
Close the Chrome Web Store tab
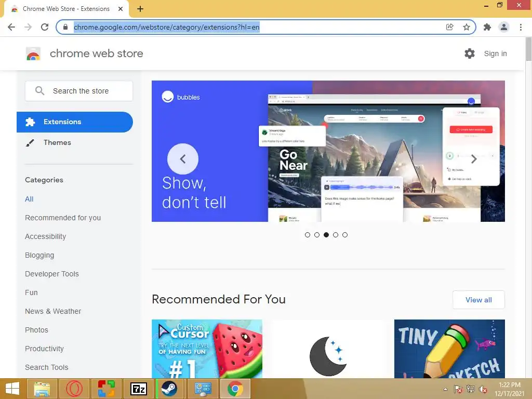[121, 9]
